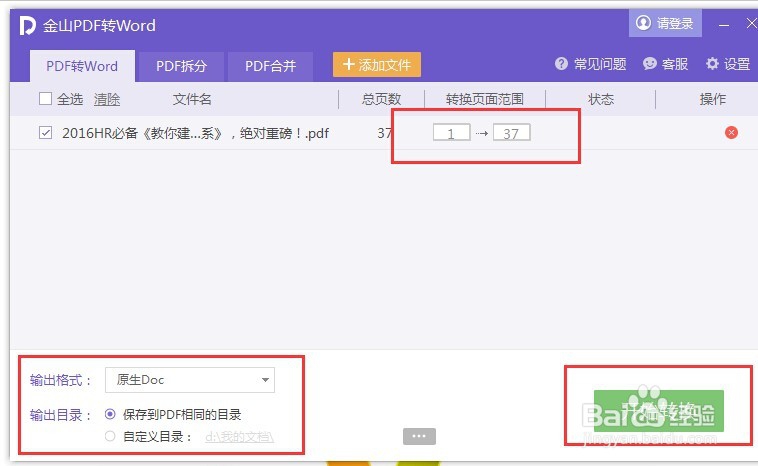Click the gray ellipsis button
This screenshot has width=758, height=466.
(419, 437)
